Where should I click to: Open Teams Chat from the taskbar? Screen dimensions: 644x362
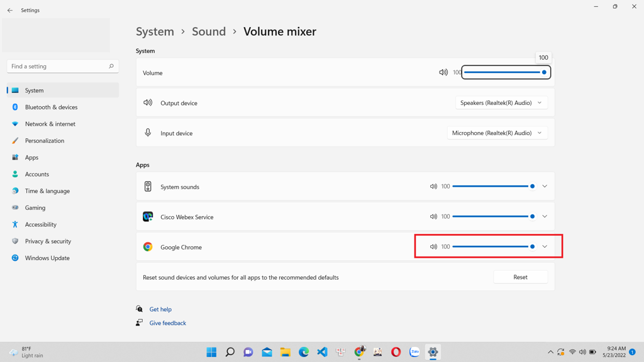pos(248,352)
